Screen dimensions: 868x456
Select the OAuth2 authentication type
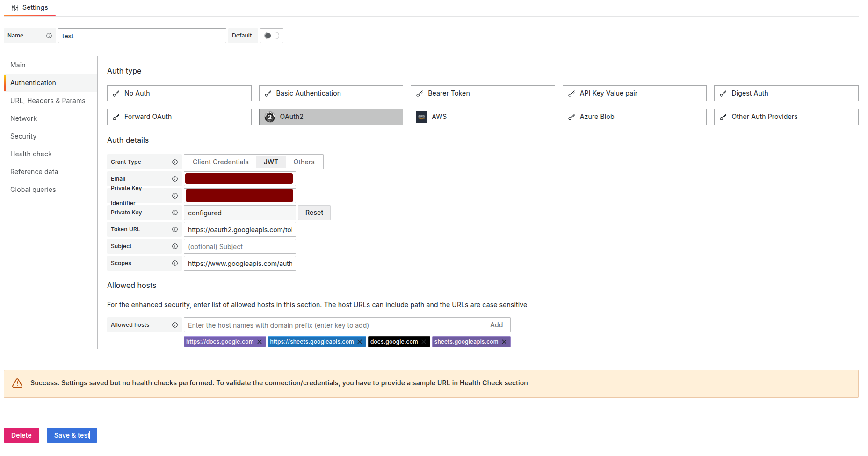[331, 117]
